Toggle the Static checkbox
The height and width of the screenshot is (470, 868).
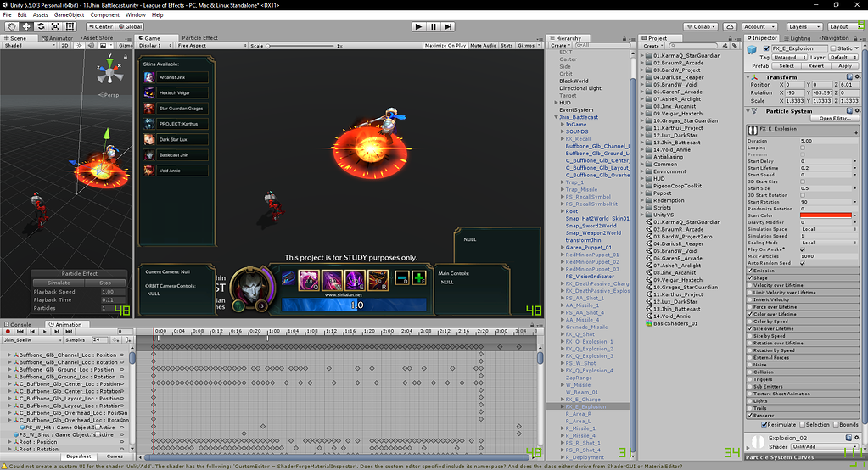click(834, 49)
